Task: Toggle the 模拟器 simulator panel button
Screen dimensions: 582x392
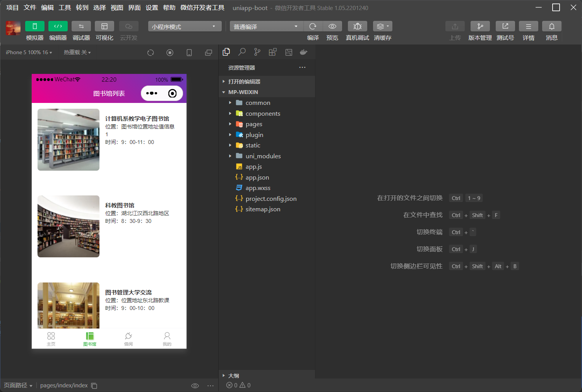Action: click(x=35, y=26)
